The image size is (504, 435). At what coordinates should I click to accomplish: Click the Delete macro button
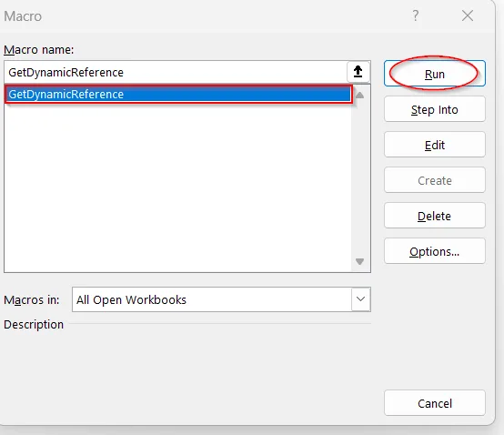coord(435,216)
